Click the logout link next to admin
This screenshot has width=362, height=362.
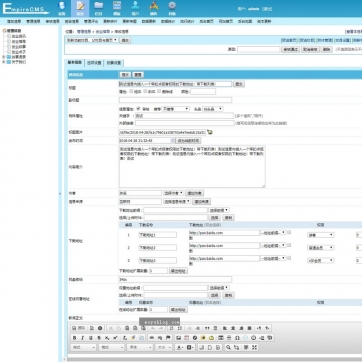point(267,9)
